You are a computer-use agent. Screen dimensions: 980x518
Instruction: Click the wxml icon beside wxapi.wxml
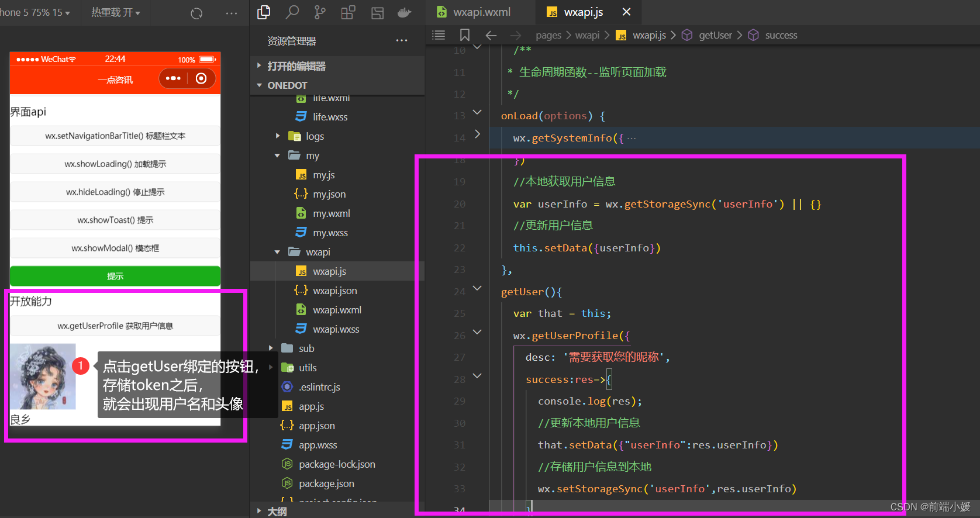click(x=301, y=309)
